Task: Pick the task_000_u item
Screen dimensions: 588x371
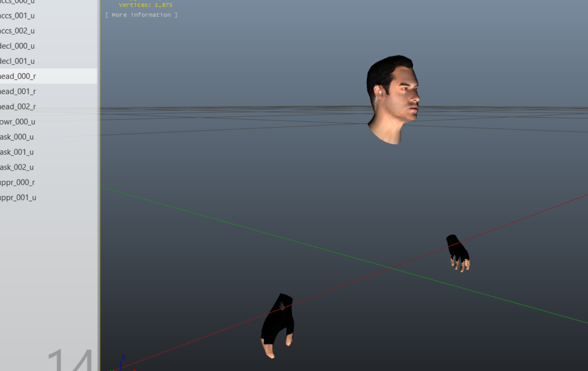Action: (x=17, y=137)
